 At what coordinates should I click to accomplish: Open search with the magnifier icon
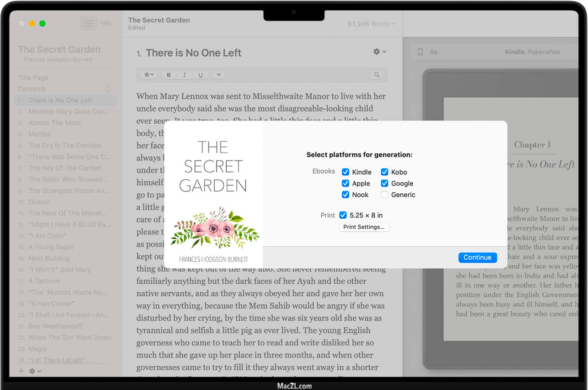(377, 75)
